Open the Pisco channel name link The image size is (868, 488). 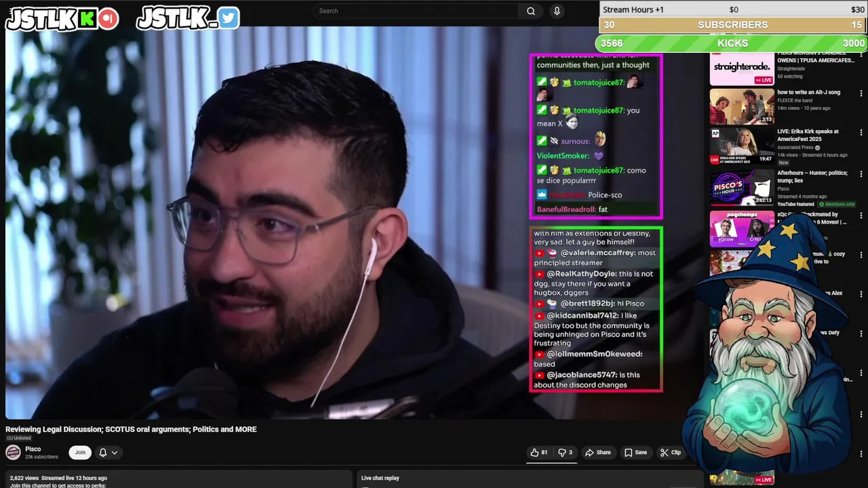click(33, 449)
